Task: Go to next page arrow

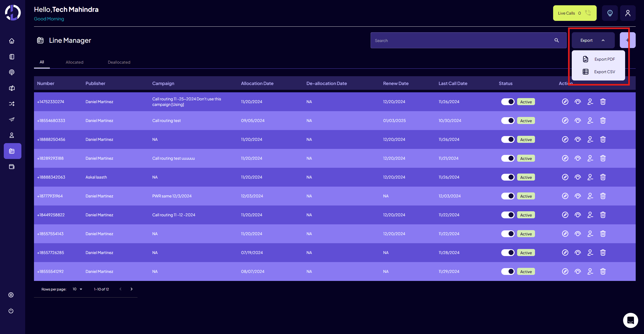Action: coord(131,289)
